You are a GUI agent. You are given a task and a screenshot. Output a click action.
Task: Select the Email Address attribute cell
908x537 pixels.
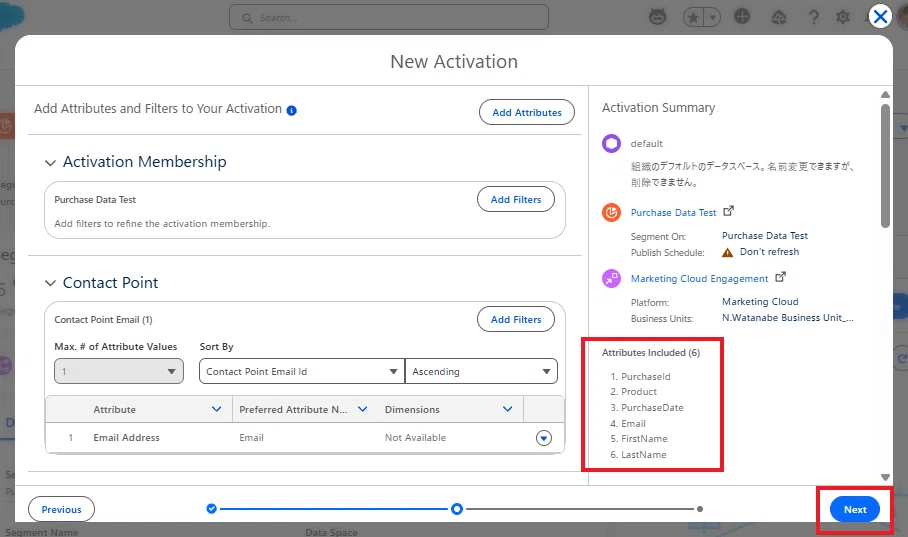coord(126,438)
